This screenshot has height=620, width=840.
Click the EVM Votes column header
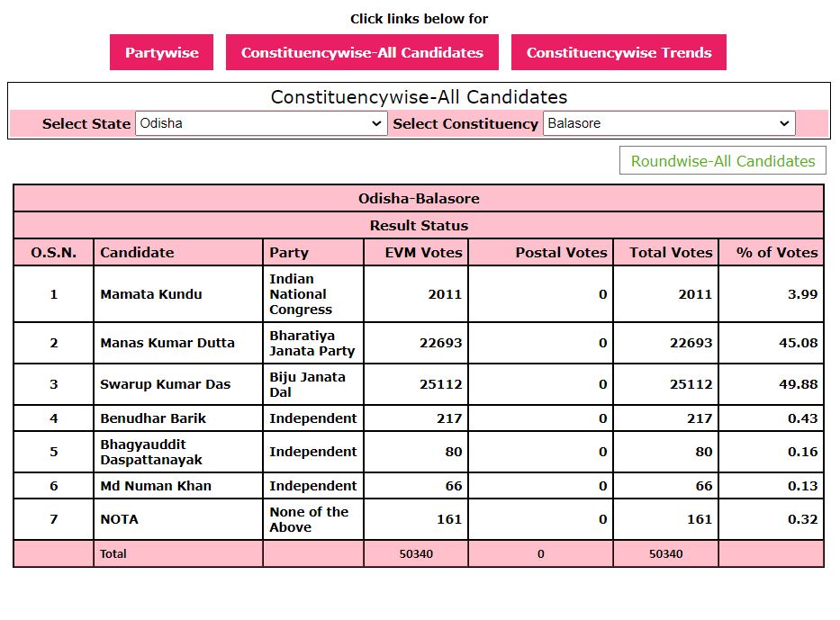tap(423, 253)
